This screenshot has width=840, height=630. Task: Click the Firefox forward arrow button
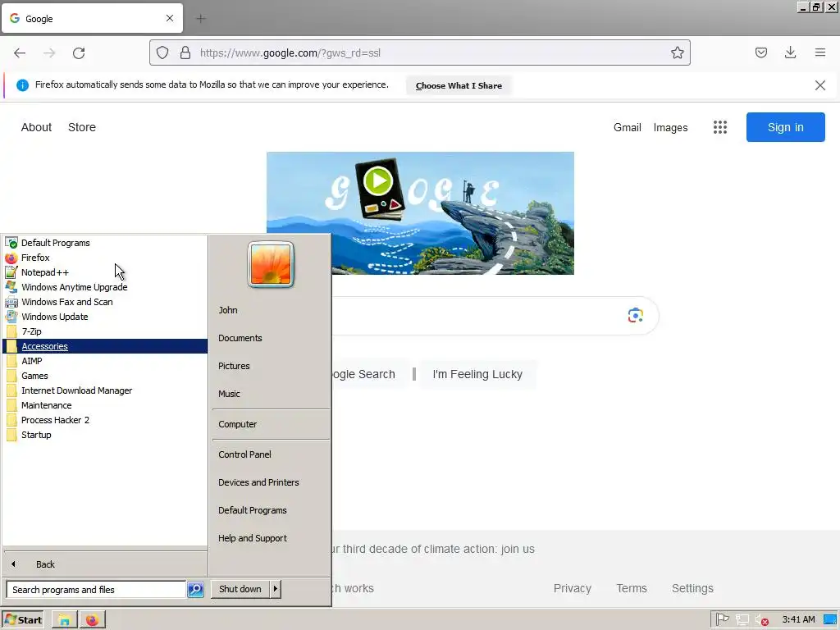(x=49, y=52)
